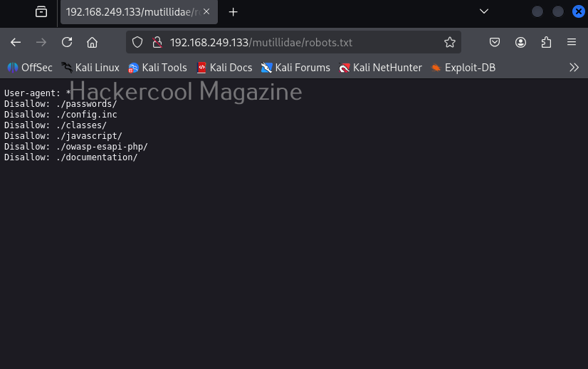The width and height of the screenshot is (588, 369).
Task: Open a new tab with plus button
Action: pos(233,12)
